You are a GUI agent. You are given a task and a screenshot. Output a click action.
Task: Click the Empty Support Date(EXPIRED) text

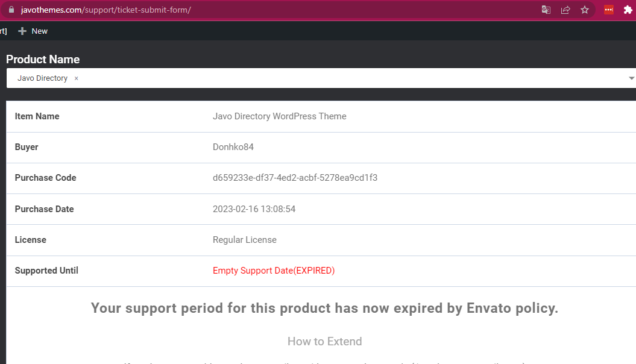coord(274,271)
